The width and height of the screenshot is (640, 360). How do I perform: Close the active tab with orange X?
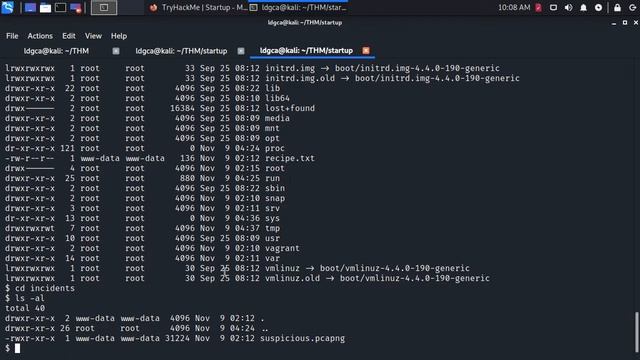tap(366, 51)
